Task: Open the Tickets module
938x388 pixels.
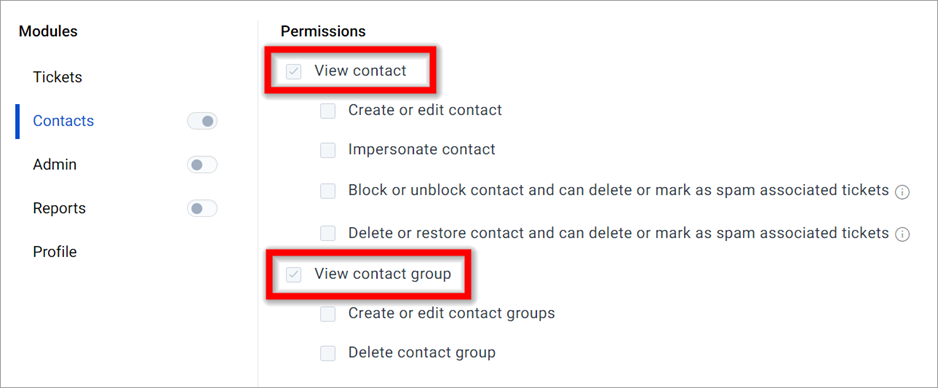Action: pos(57,77)
